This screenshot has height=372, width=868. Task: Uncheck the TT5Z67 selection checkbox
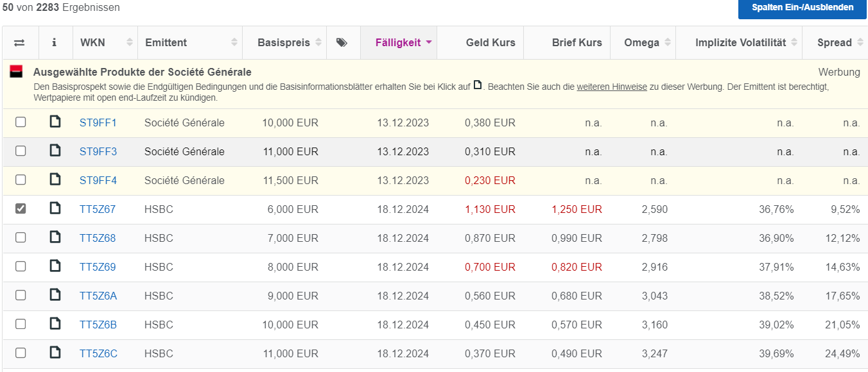[20, 209]
